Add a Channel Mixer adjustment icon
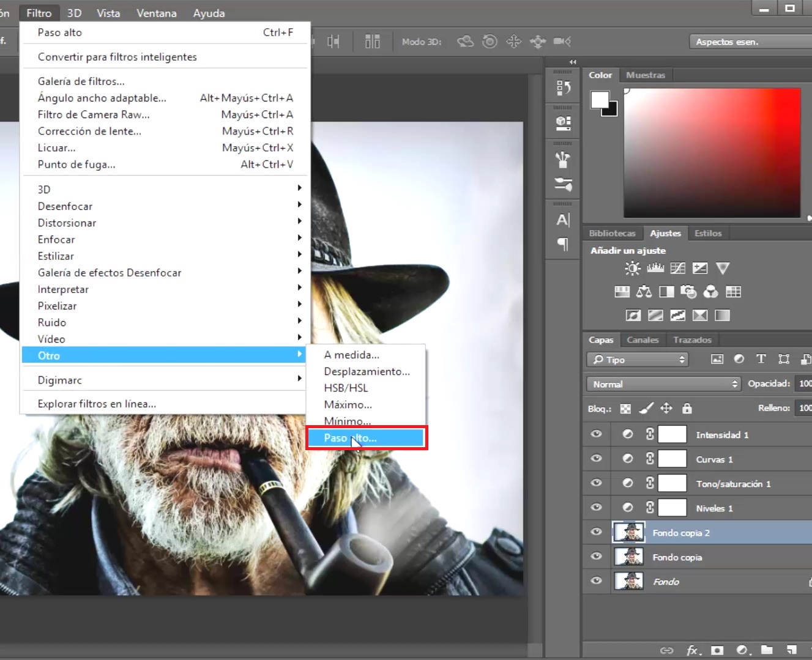 [x=710, y=292]
